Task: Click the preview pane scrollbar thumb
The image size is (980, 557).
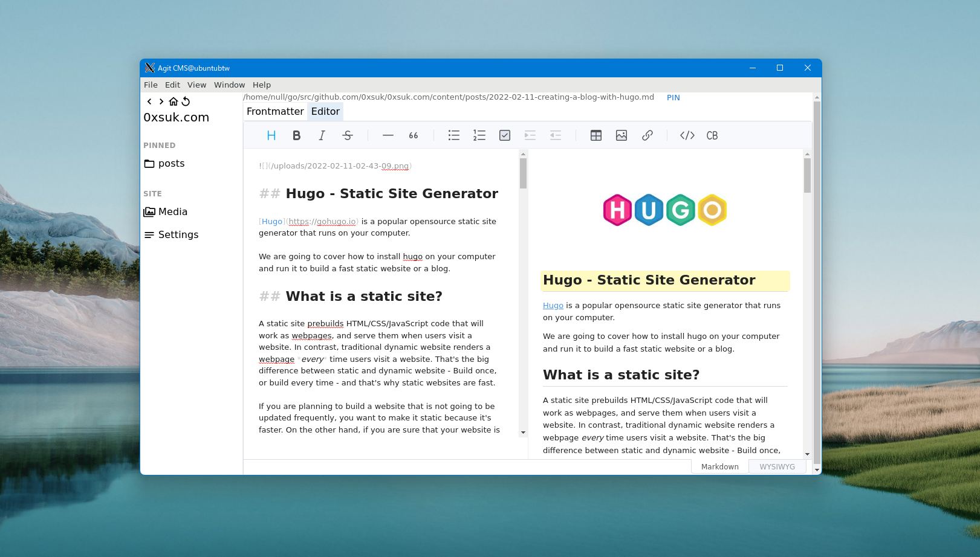Action: click(x=807, y=175)
